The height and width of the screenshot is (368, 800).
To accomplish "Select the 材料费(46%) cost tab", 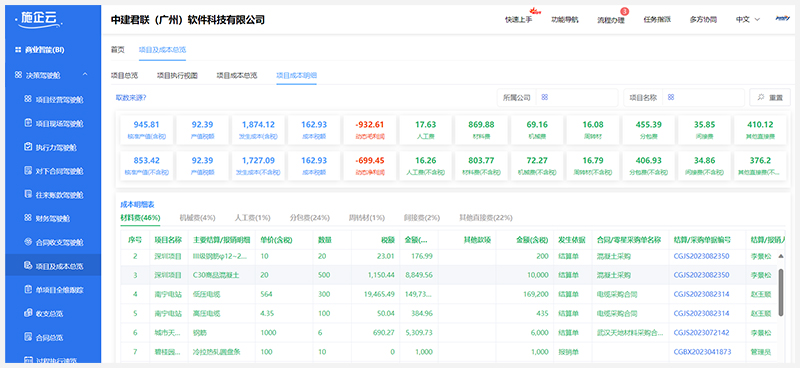I will coord(140,217).
